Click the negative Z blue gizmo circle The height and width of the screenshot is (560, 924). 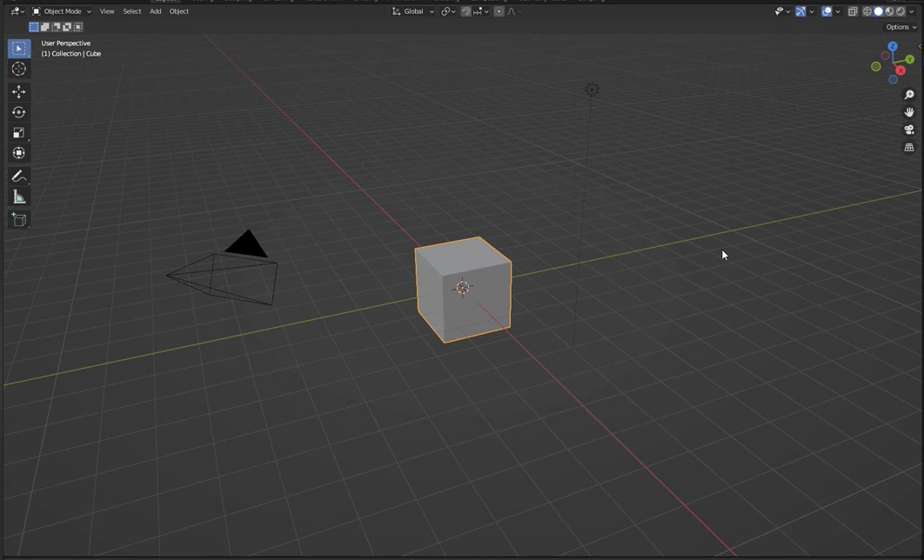tap(893, 79)
